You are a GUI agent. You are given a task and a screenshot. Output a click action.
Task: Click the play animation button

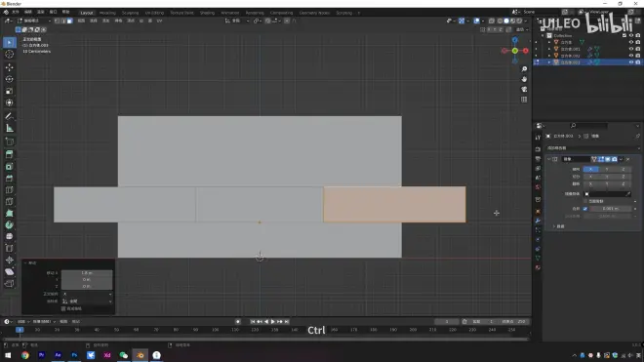point(272,322)
